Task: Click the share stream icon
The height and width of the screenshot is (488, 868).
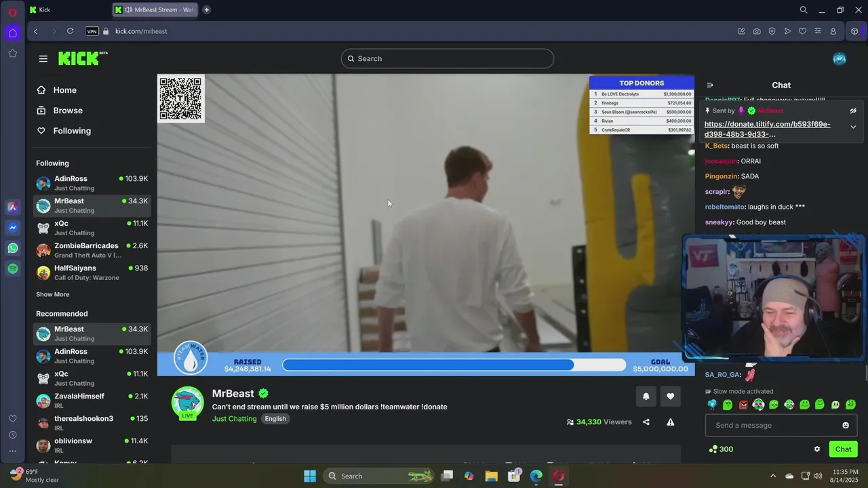Action: point(646,422)
